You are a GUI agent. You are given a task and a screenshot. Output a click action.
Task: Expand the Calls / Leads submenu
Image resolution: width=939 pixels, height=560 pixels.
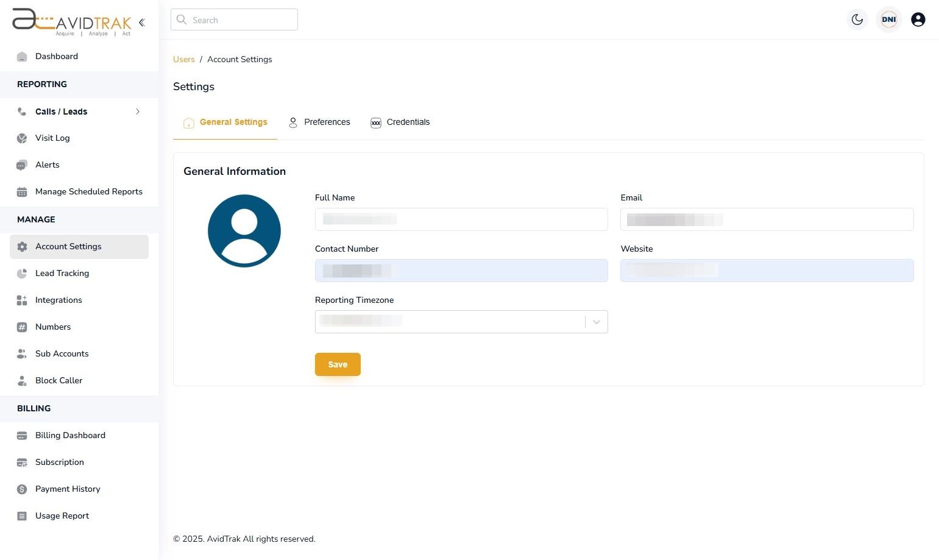(x=138, y=112)
